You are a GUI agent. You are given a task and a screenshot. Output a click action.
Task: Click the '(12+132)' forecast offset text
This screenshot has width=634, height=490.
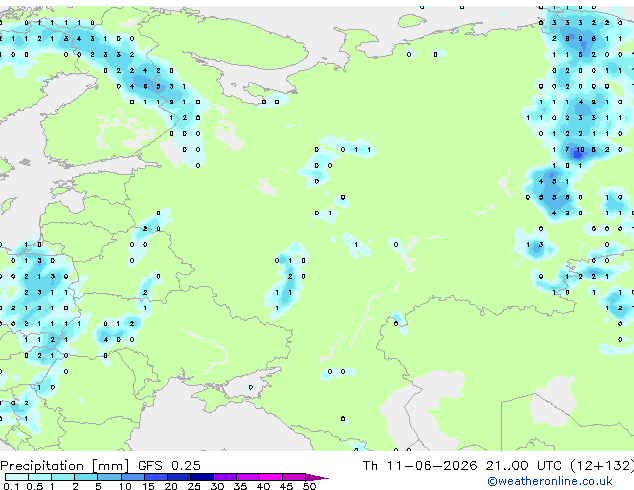[602, 466]
